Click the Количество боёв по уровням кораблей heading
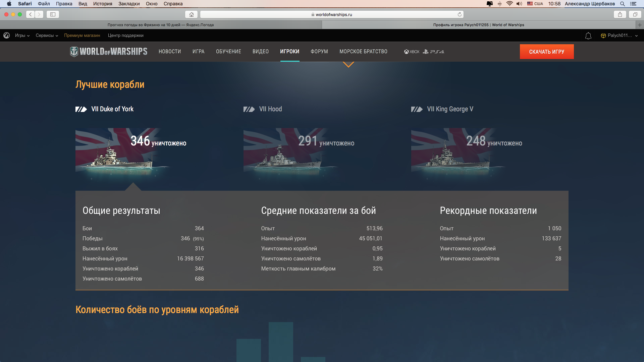 [157, 309]
